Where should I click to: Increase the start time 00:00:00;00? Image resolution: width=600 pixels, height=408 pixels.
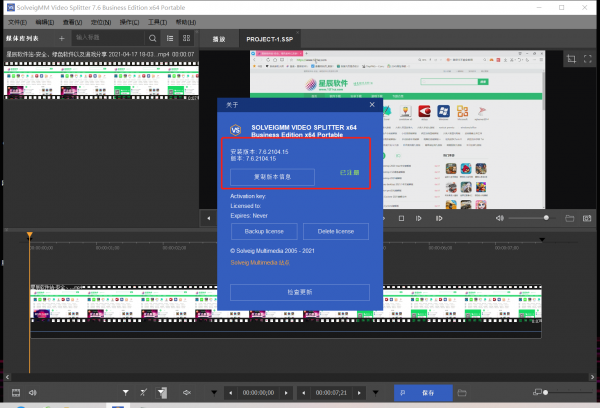click(x=286, y=393)
